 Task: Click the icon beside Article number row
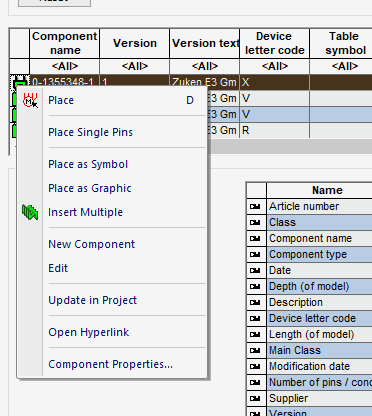click(255, 207)
